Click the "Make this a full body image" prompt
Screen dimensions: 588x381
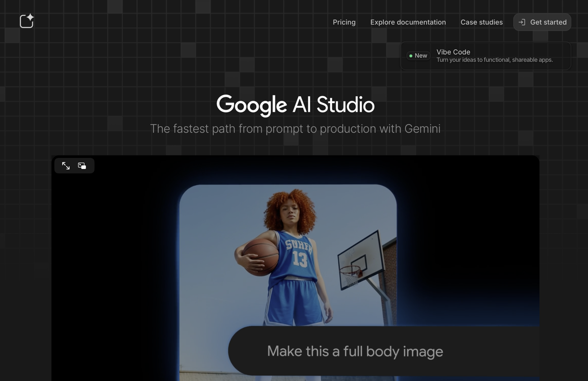[355, 351]
